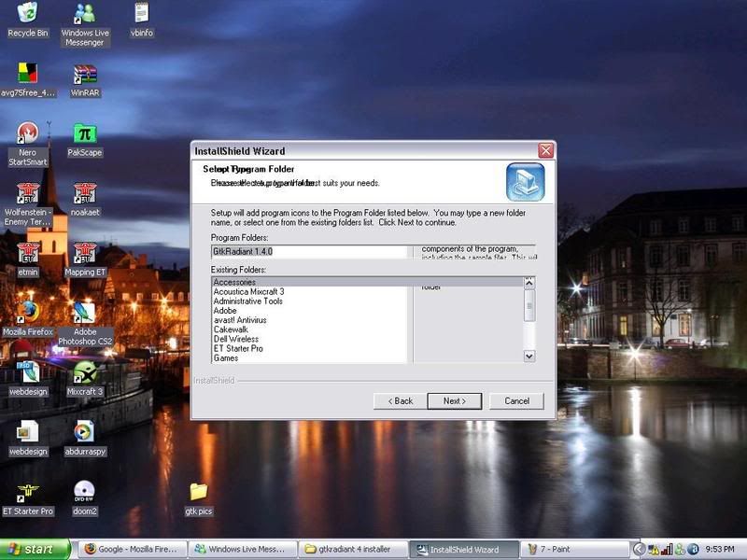The height and width of the screenshot is (560, 747).
Task: Open the Recycle Bin desktop icon
Action: coord(27,14)
